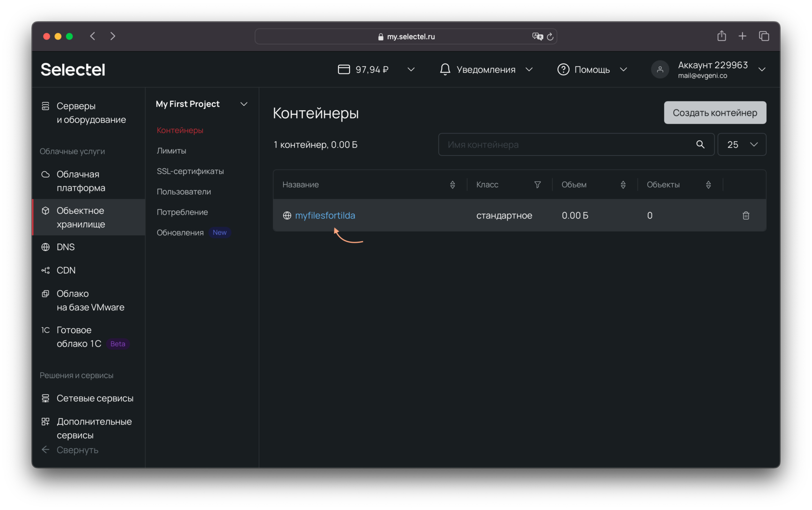Viewport: 812px width, 510px height.
Task: Click the Selectel logo
Action: [73, 70]
